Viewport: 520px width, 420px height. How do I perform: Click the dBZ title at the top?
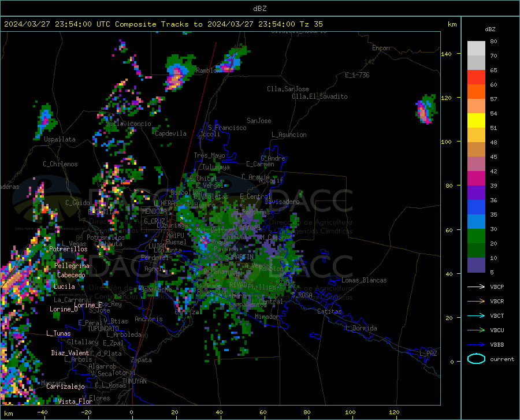pos(259,9)
